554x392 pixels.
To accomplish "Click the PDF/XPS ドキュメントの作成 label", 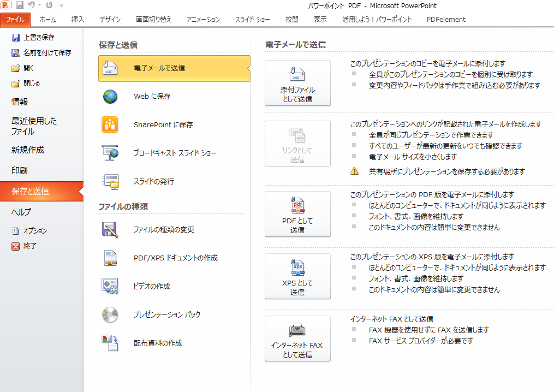I will pyautogui.click(x=176, y=258).
